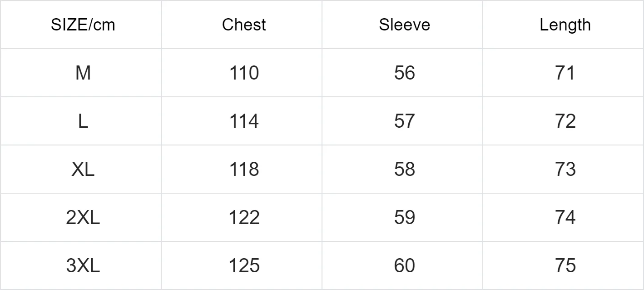Image resolution: width=644 pixels, height=290 pixels.
Task: Select the Sleeve column header
Action: click(405, 25)
